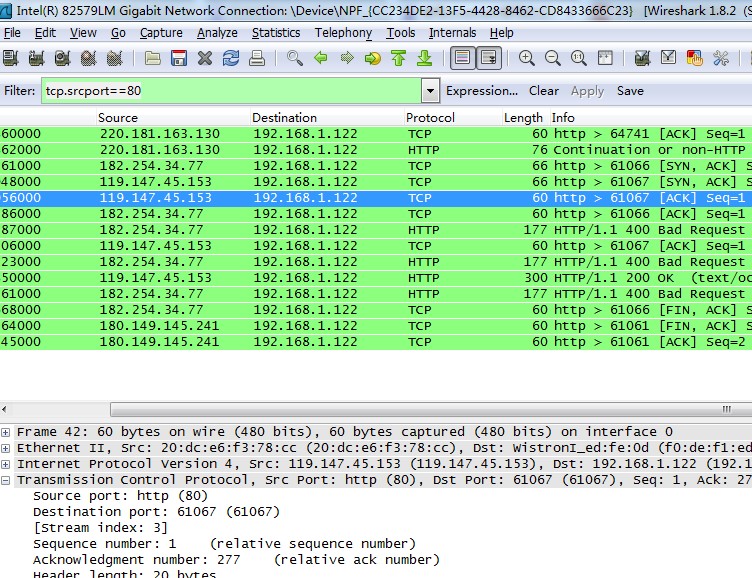Open capture options toolbar icon

pyautogui.click(x=36, y=59)
